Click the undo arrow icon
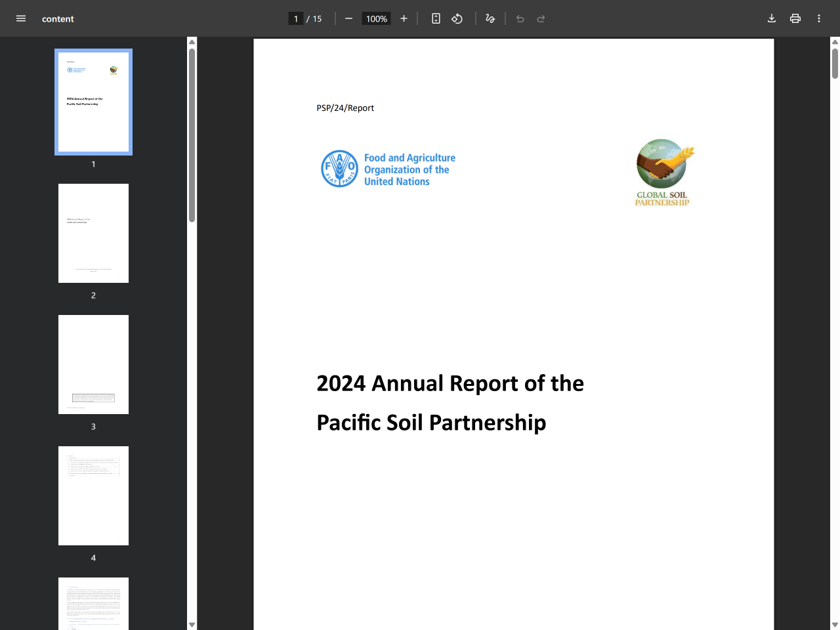This screenshot has width=840, height=630. tap(520, 18)
